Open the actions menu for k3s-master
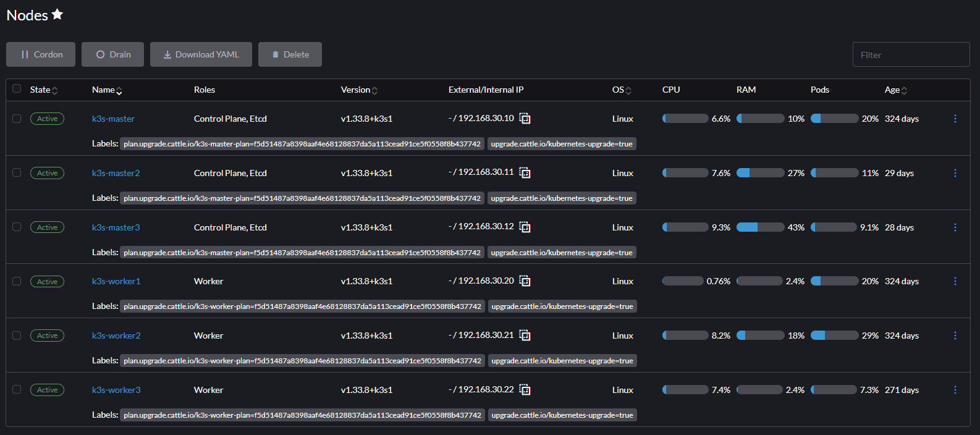Screen dimensions: 980x435 (x=955, y=119)
